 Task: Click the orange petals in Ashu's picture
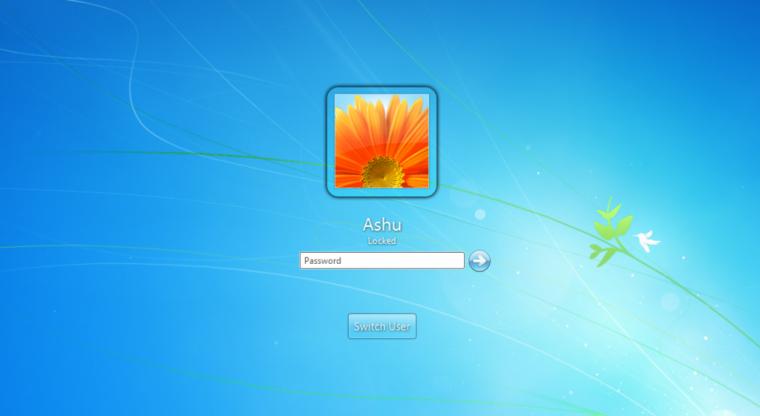pos(381,125)
